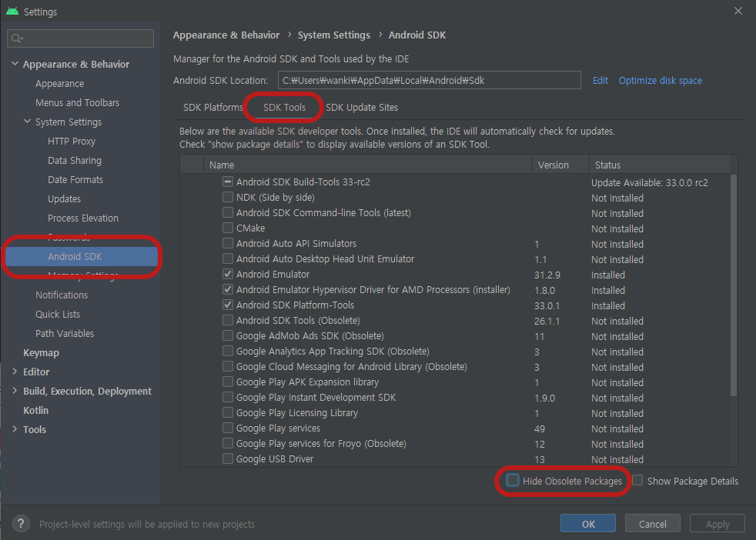Uncheck Android SDK Platform-Tools
Image resolution: width=756 pixels, height=540 pixels.
click(x=228, y=305)
